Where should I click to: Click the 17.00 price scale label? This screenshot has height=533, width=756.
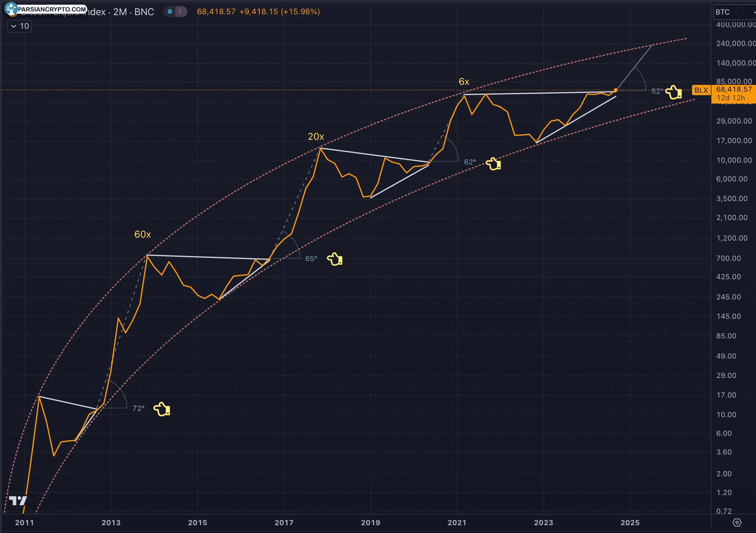(x=726, y=395)
